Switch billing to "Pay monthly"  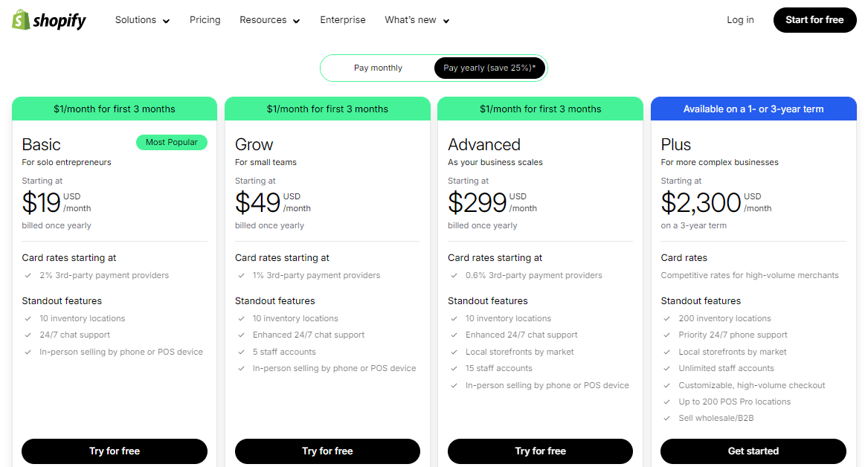click(x=378, y=67)
